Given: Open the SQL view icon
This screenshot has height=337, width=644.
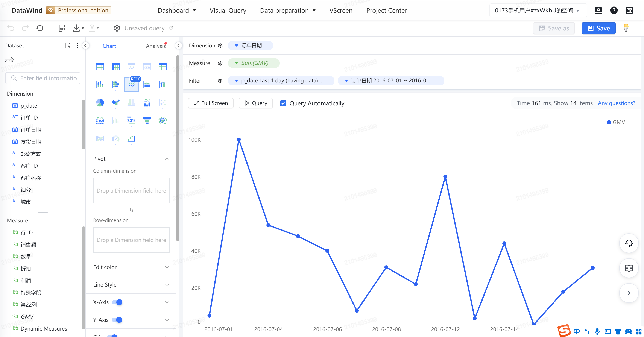Looking at the screenshot, I should [62, 28].
